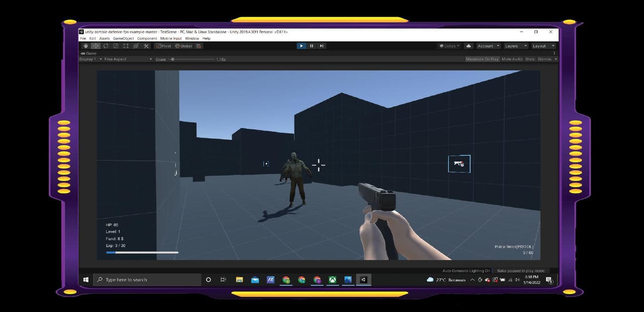Screen dimensions: 644x312
Task: Open the Display 1 dropdown
Action: coord(91,59)
